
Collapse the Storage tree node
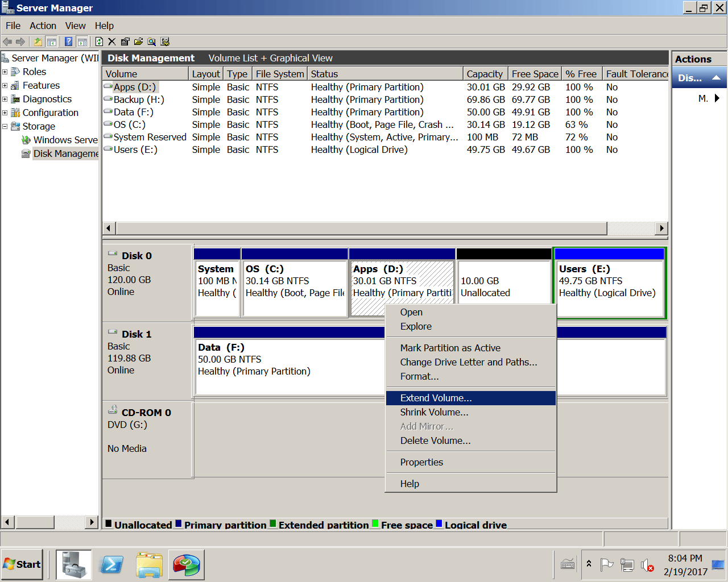tap(5, 126)
